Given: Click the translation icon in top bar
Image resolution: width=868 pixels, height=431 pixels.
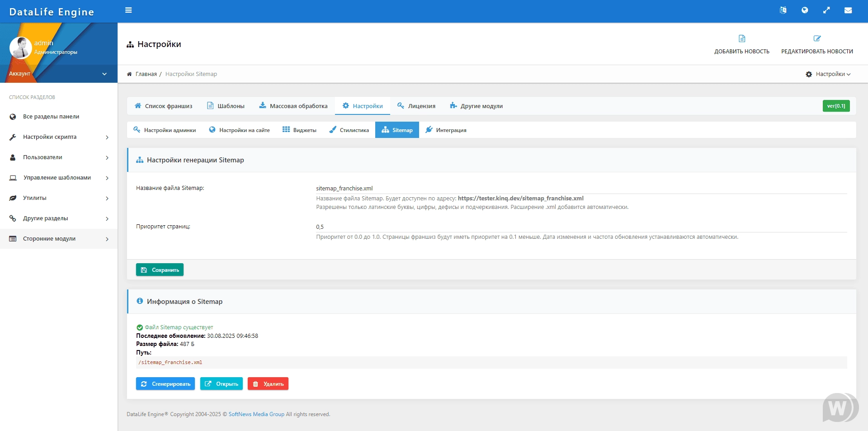Looking at the screenshot, I should (x=783, y=10).
